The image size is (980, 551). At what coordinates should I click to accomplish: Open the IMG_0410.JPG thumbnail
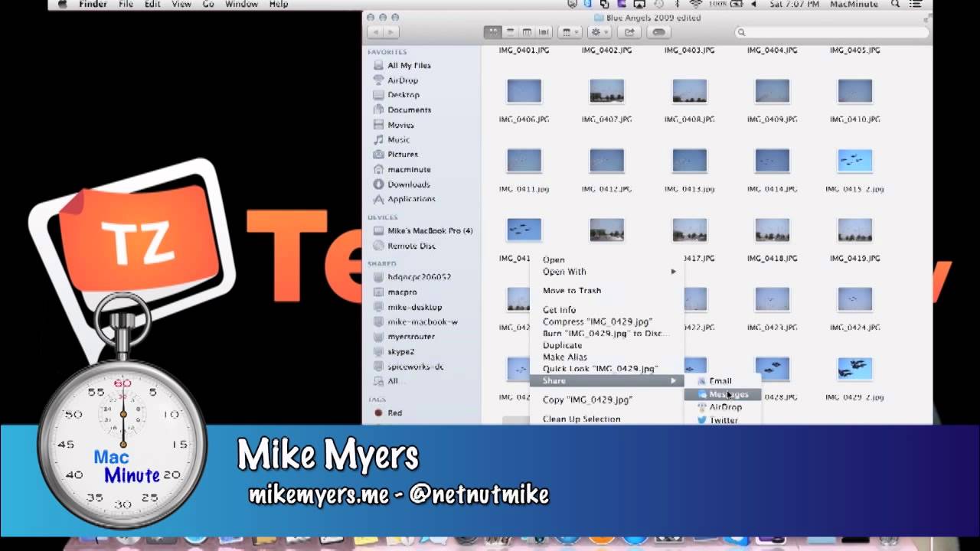coord(854,90)
